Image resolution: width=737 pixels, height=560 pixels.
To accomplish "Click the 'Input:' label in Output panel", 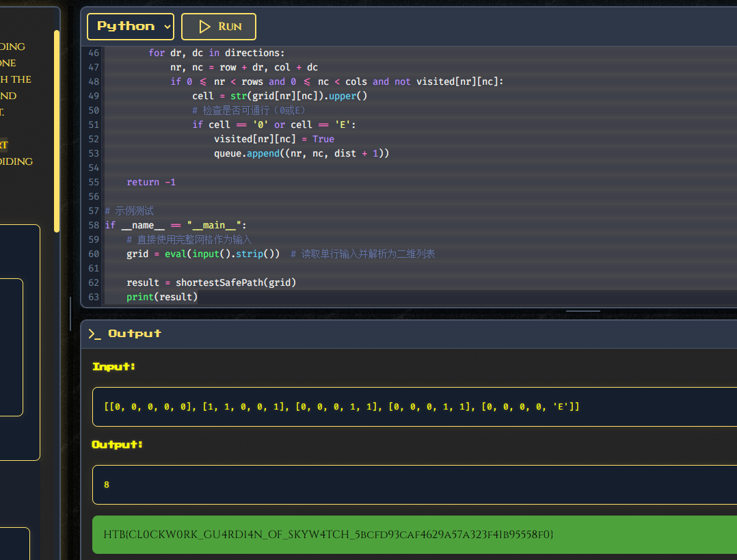I will 114,367.
